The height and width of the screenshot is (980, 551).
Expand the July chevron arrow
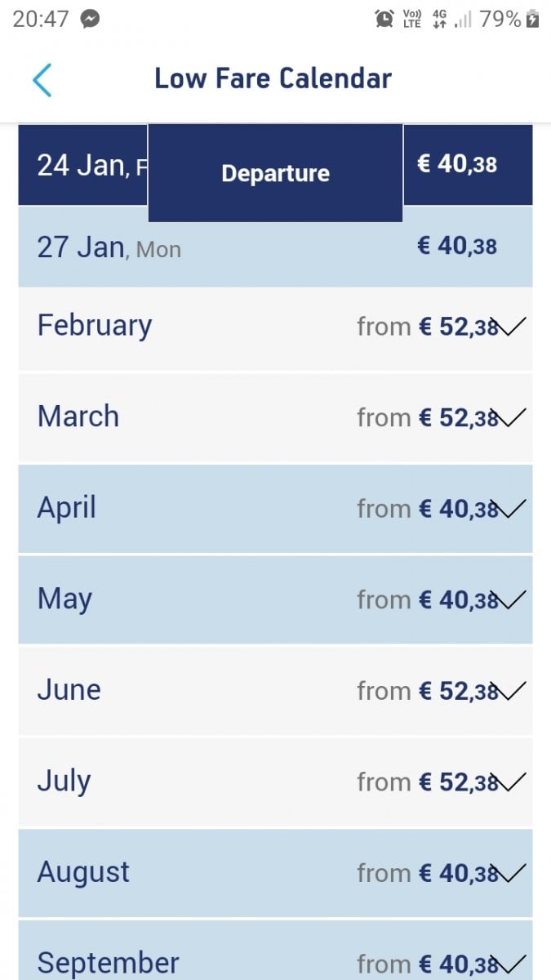512,782
